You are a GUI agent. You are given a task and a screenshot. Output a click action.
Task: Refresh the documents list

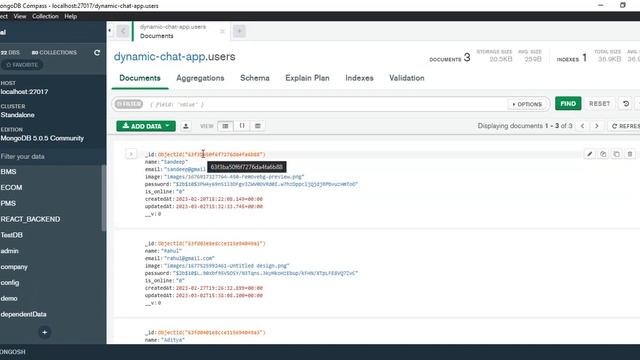626,126
